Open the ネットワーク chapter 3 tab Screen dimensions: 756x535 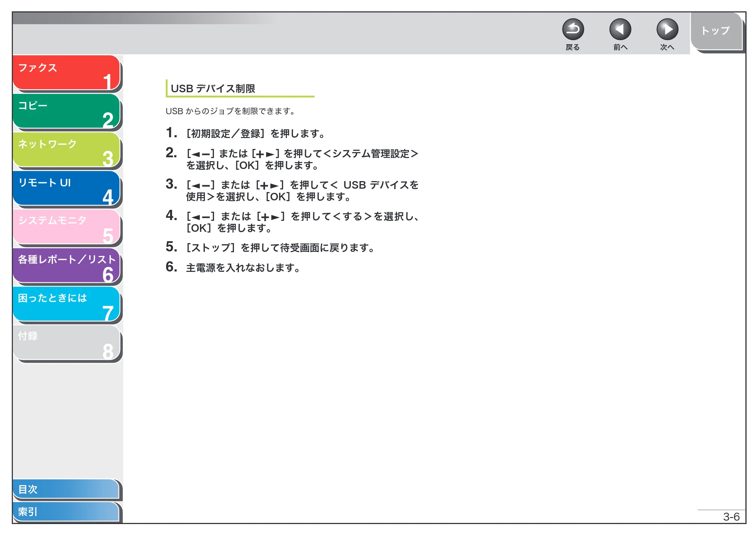(x=67, y=150)
